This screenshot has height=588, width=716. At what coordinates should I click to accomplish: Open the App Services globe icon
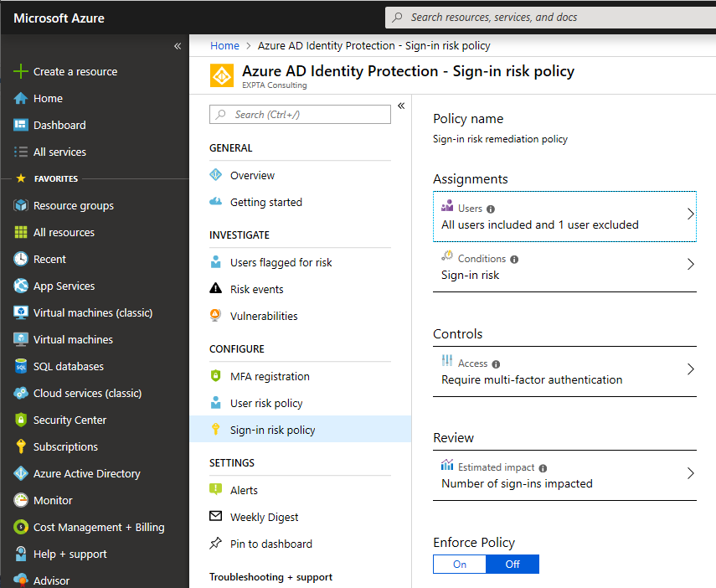[x=21, y=286]
